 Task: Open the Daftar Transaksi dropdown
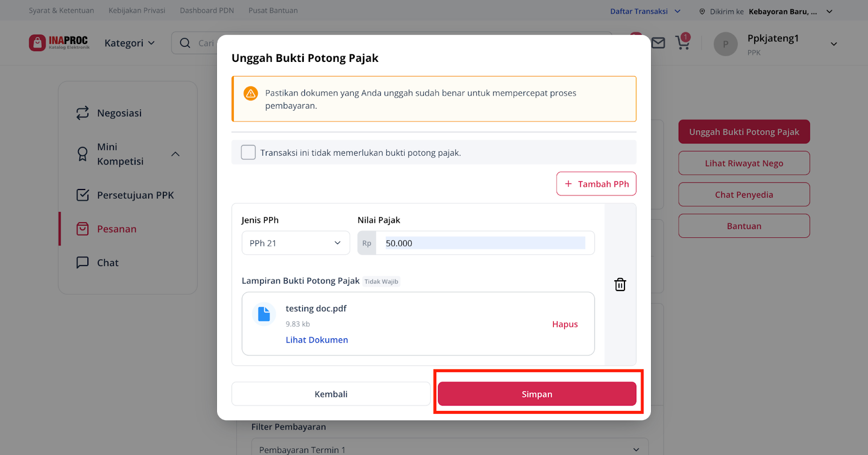click(x=646, y=11)
